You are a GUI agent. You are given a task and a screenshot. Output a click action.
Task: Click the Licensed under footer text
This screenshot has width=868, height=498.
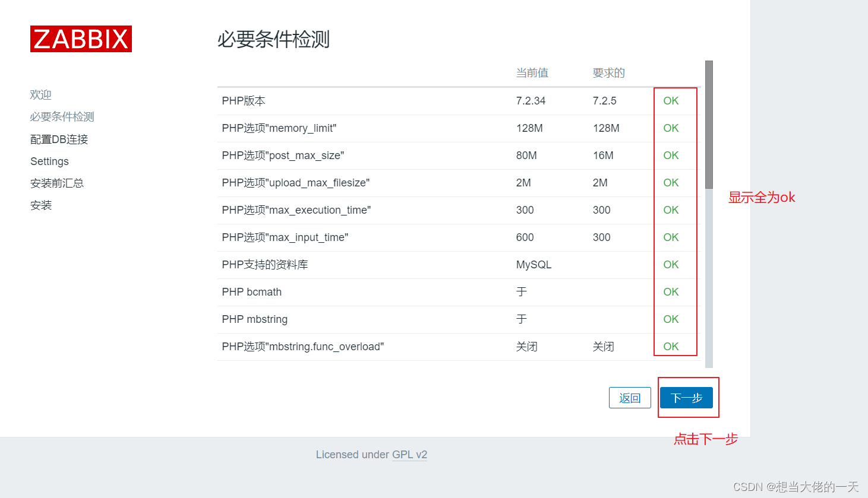point(352,455)
